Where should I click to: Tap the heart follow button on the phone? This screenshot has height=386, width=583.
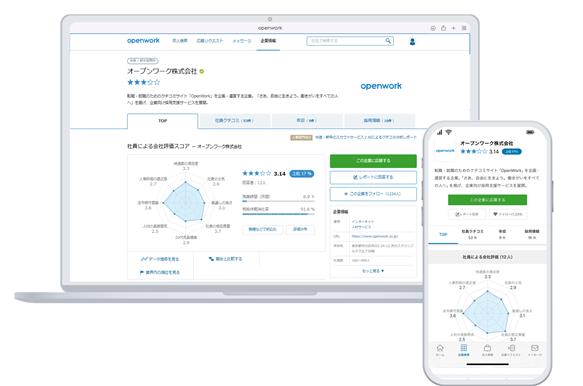point(508,214)
